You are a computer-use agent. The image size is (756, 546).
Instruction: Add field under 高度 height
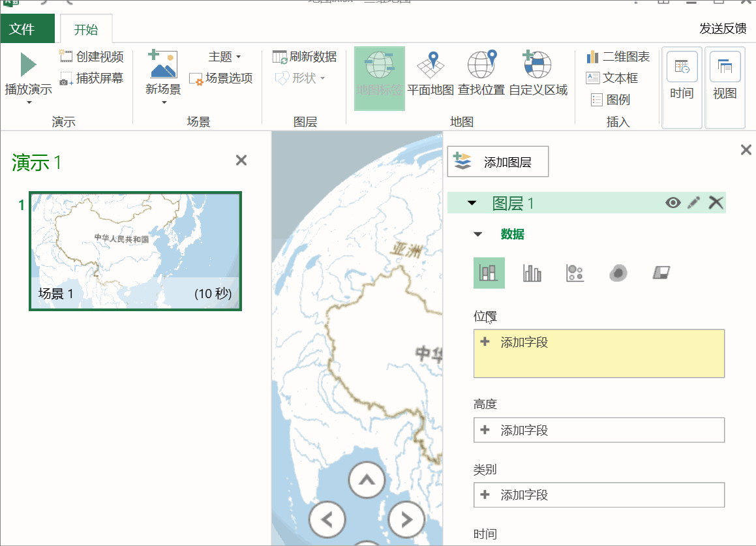coord(599,431)
